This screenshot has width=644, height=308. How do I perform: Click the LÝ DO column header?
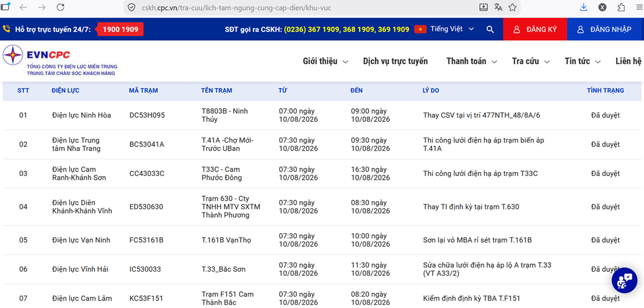point(431,91)
